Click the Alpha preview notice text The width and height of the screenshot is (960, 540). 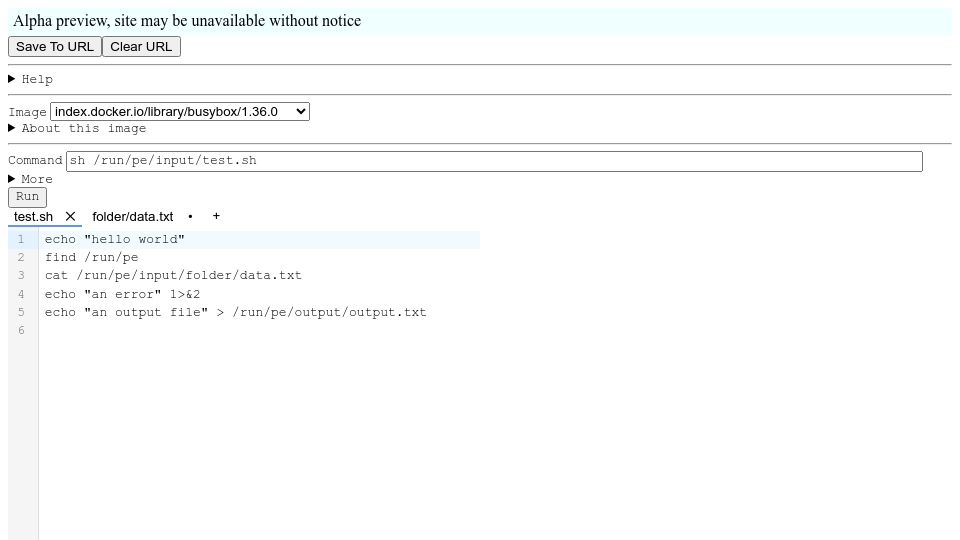pos(187,21)
